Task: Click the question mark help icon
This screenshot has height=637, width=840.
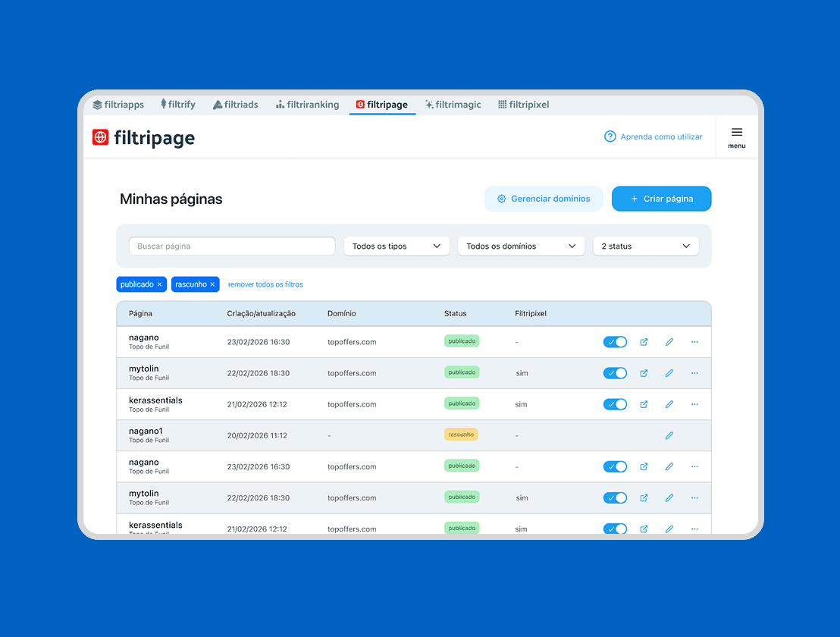Action: (610, 136)
